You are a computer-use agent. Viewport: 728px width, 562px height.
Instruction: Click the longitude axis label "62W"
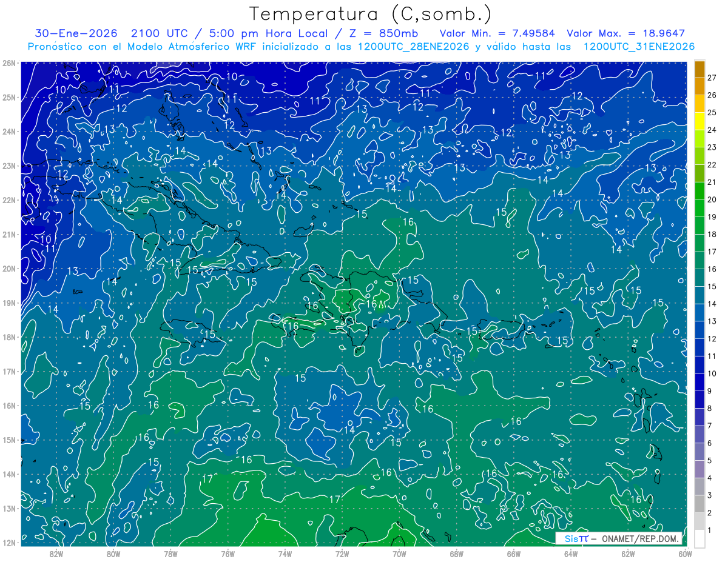coord(628,554)
